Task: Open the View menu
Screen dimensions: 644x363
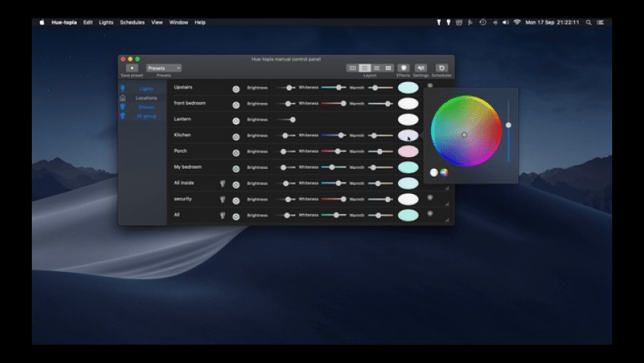Action: tap(157, 23)
